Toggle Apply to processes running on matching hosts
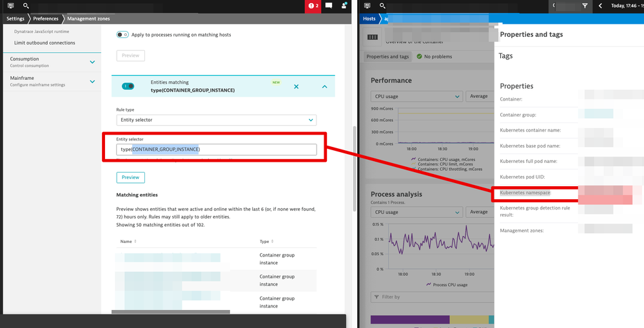 point(122,35)
